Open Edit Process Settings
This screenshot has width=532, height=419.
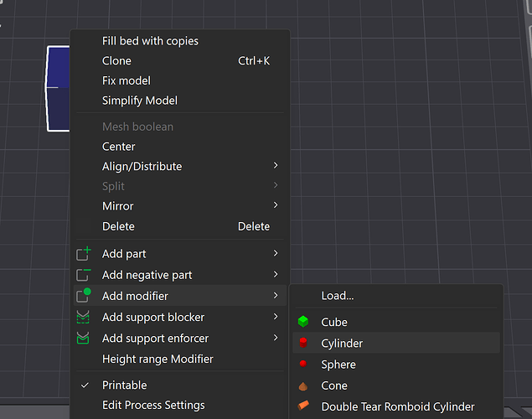pyautogui.click(x=180, y=405)
